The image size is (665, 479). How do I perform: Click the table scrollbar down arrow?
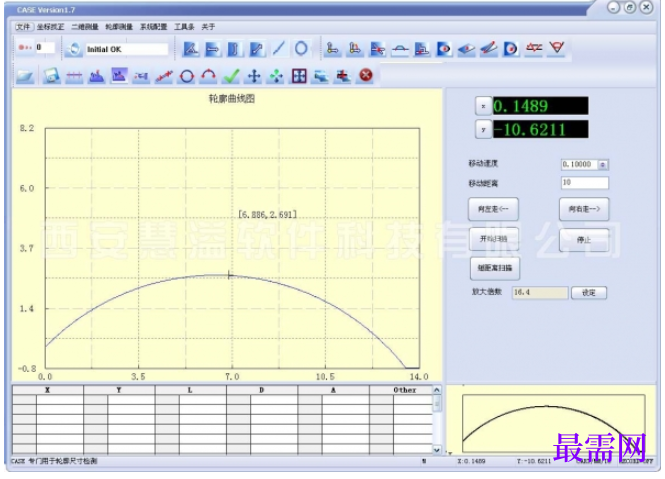437,450
